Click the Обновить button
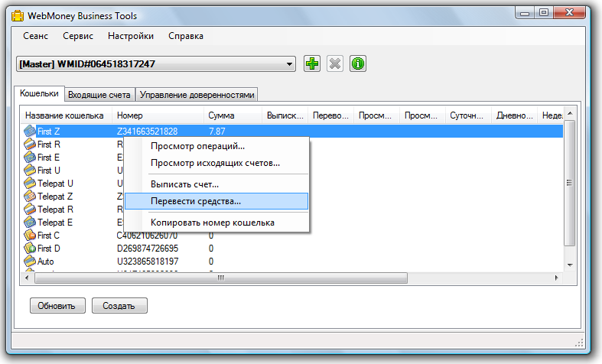The height and width of the screenshot is (364, 602). coord(57,306)
